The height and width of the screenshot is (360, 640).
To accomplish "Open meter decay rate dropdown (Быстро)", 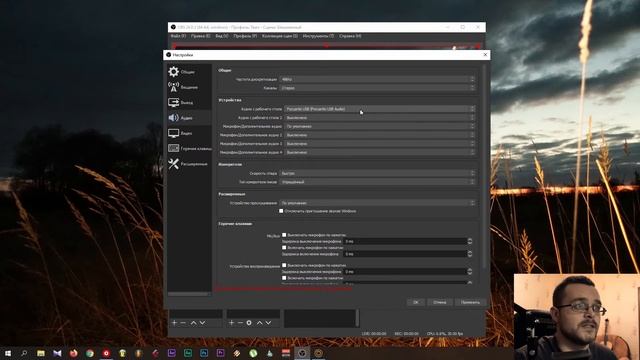I will coord(378,173).
